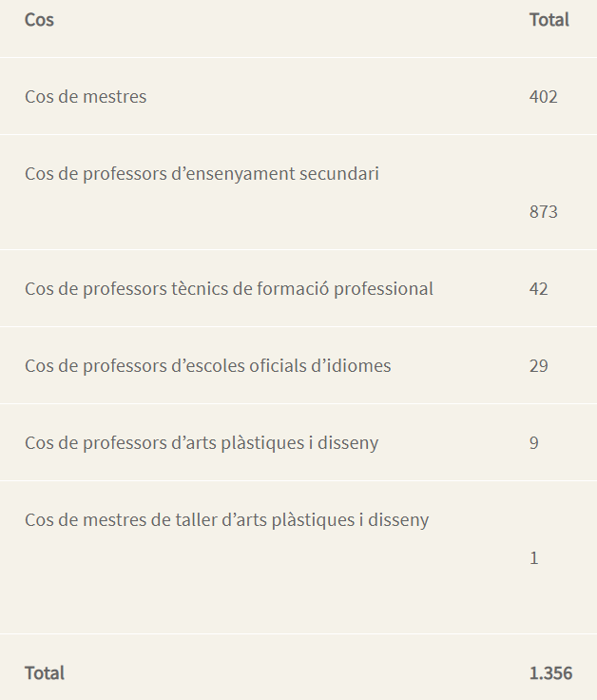
Task: Select Cos de professors tècnics de formació professional
Action: (229, 289)
